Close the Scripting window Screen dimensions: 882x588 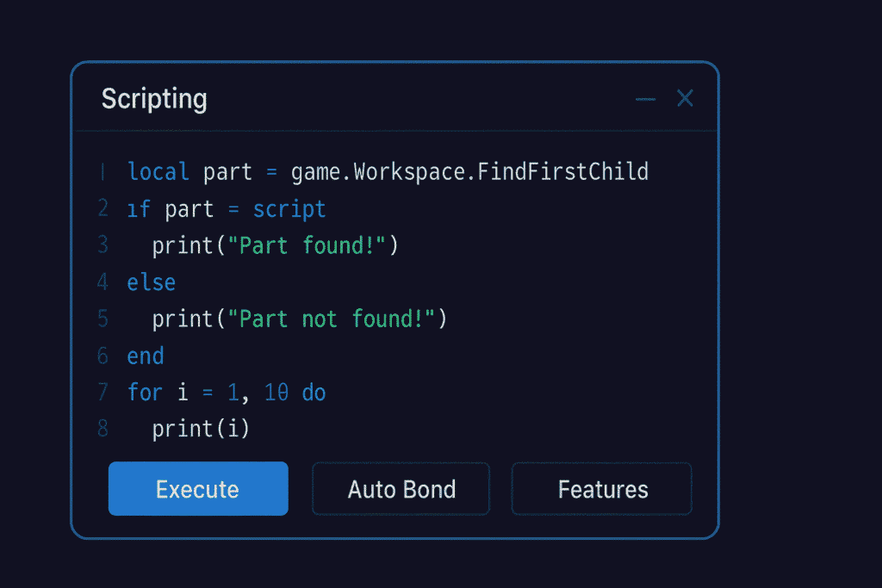685,98
